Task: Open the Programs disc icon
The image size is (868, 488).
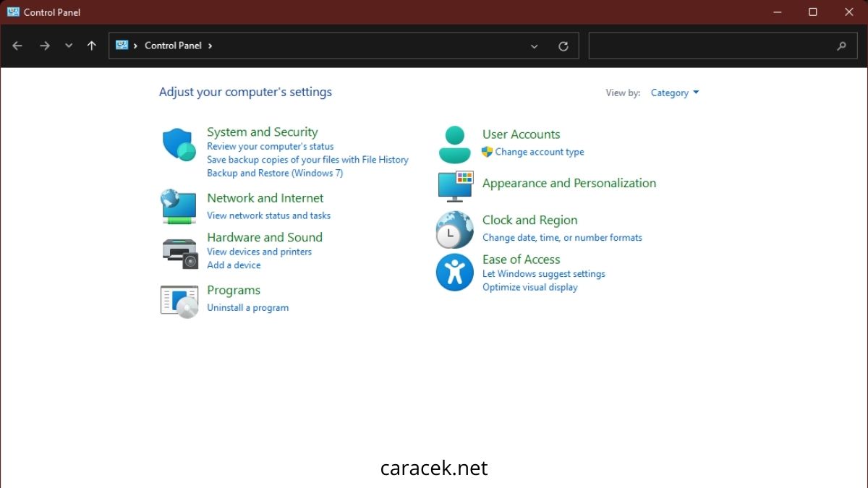Action: click(179, 301)
